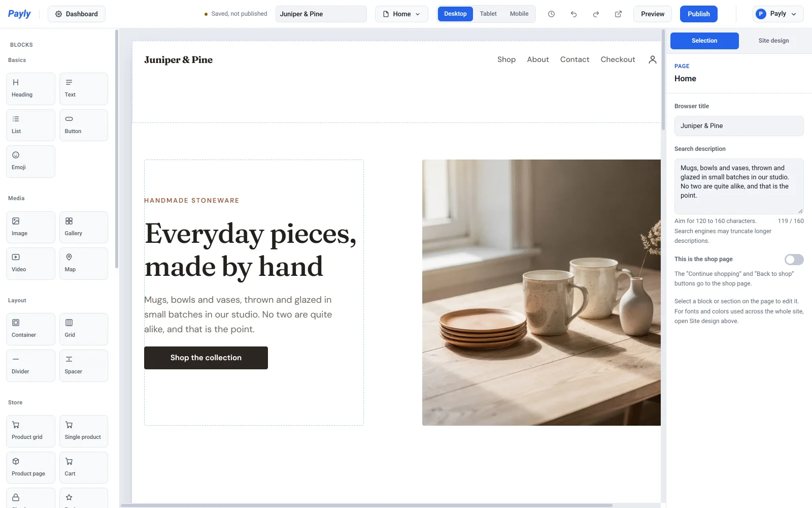Expand the Payly account menu

[778, 14]
